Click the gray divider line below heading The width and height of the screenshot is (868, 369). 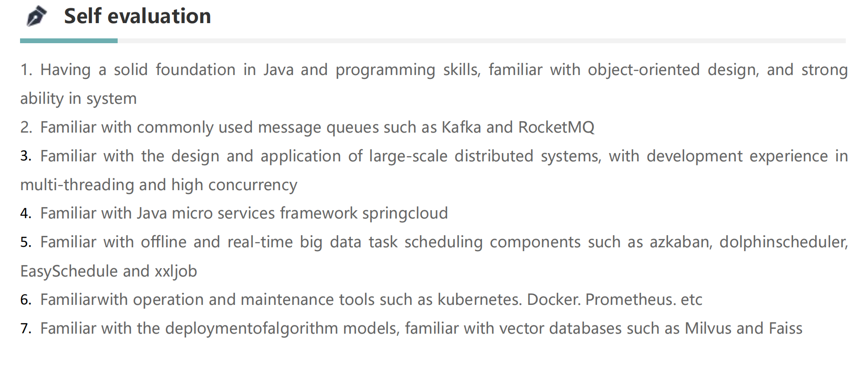click(479, 41)
